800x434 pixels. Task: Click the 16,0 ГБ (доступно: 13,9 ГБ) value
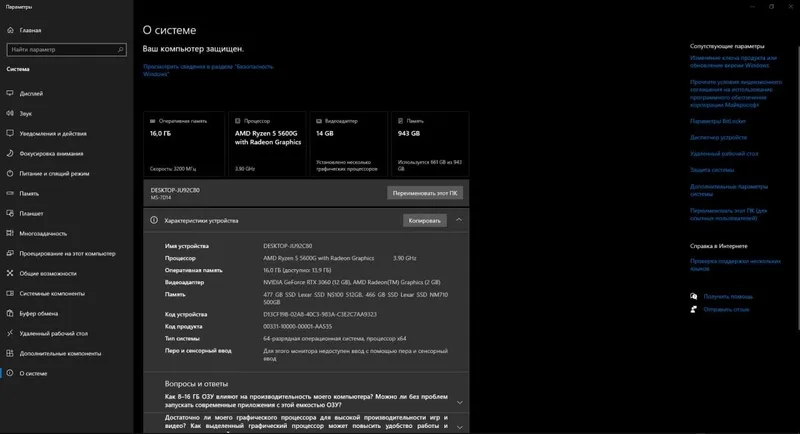297,270
